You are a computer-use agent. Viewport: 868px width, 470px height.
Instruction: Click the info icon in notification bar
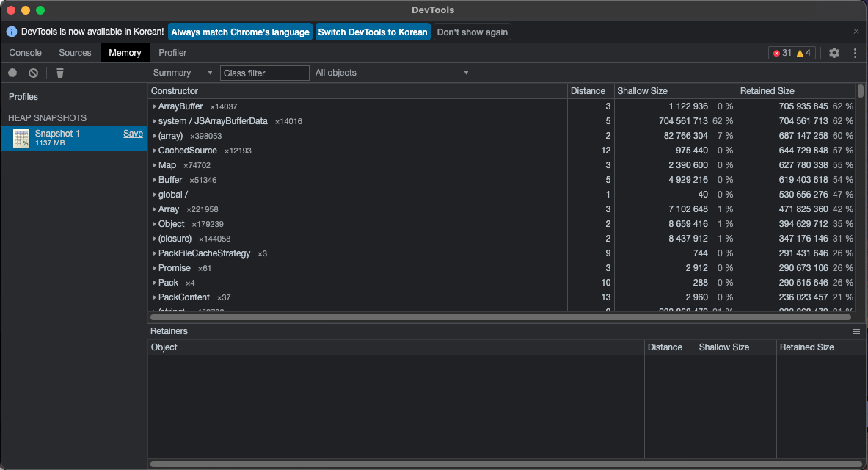click(x=12, y=32)
